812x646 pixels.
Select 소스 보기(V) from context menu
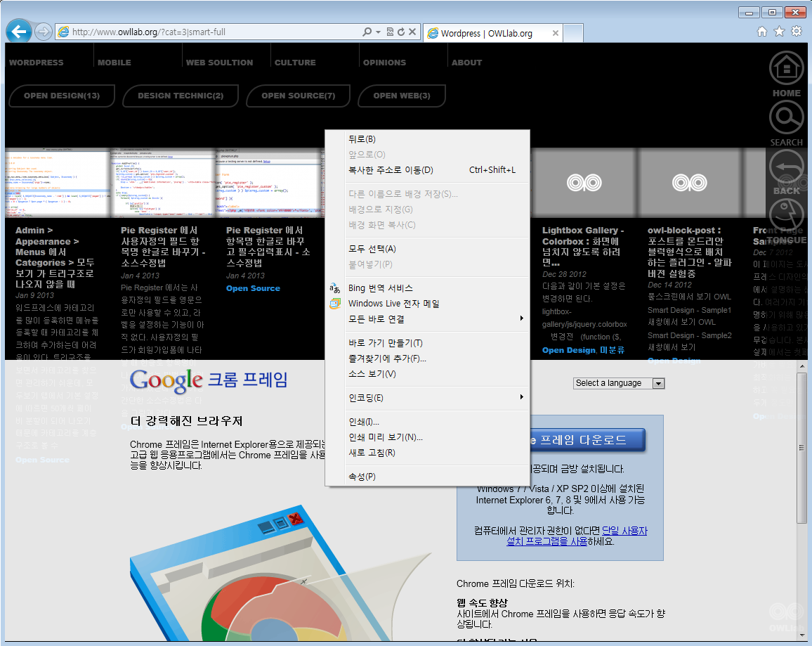click(372, 374)
